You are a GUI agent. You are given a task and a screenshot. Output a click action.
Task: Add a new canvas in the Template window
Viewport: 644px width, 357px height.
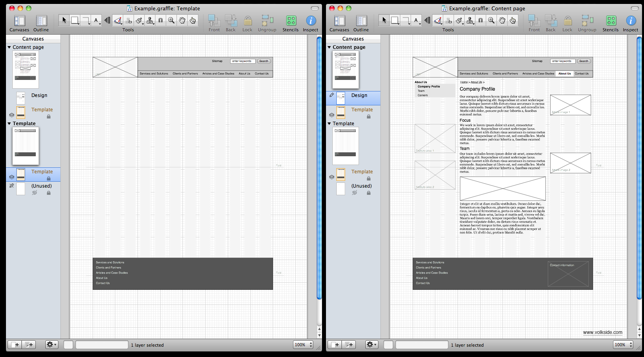click(x=14, y=345)
